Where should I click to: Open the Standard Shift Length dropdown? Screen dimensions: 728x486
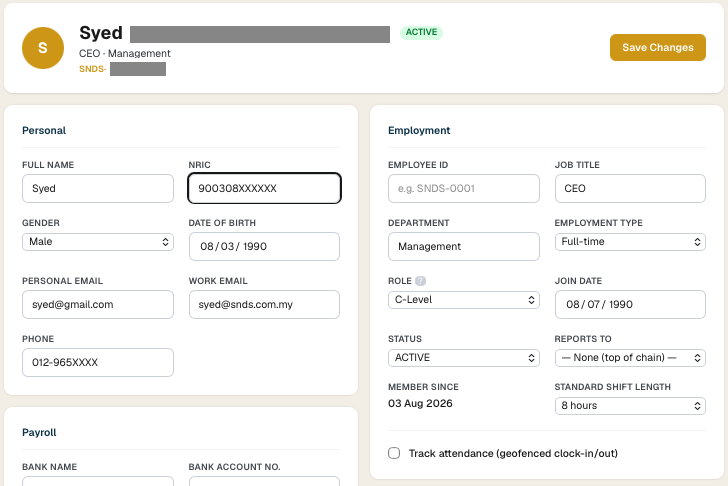click(630, 406)
